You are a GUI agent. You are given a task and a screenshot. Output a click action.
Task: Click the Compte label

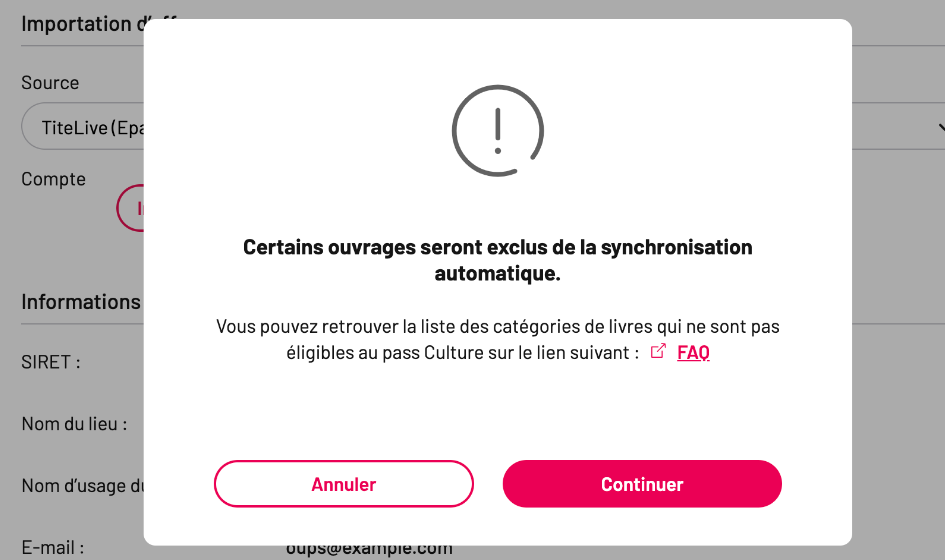[x=53, y=179]
